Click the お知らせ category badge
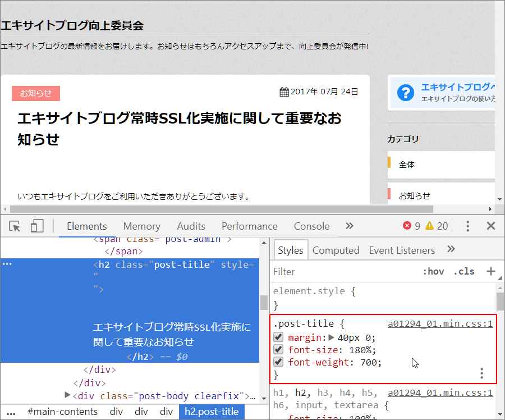The height and width of the screenshot is (420, 505). [x=36, y=93]
